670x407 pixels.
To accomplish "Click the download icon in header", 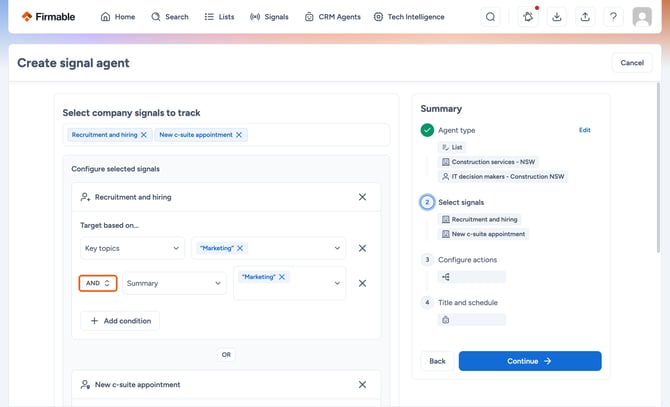I will click(556, 17).
